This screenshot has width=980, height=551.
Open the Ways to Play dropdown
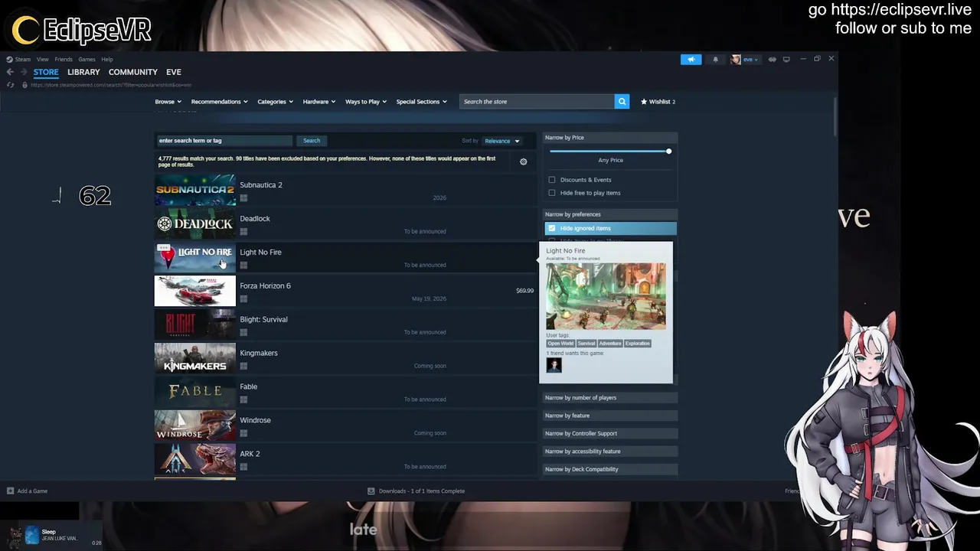(x=366, y=101)
